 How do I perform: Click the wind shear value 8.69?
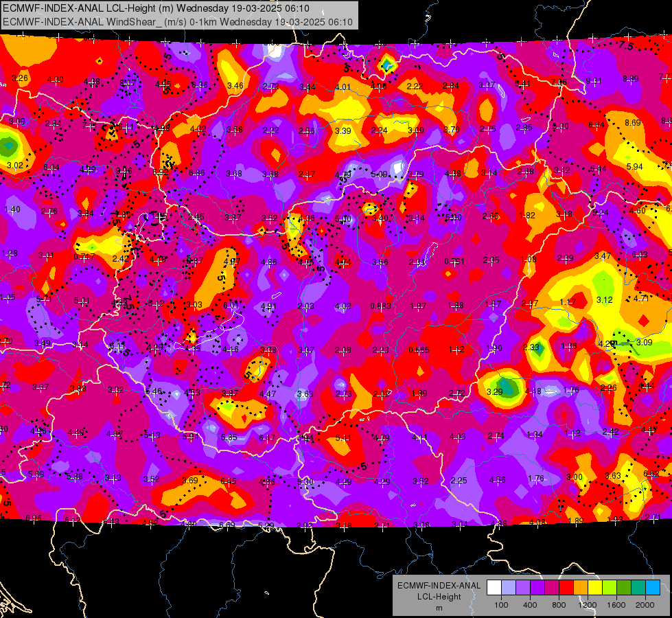(x=633, y=123)
